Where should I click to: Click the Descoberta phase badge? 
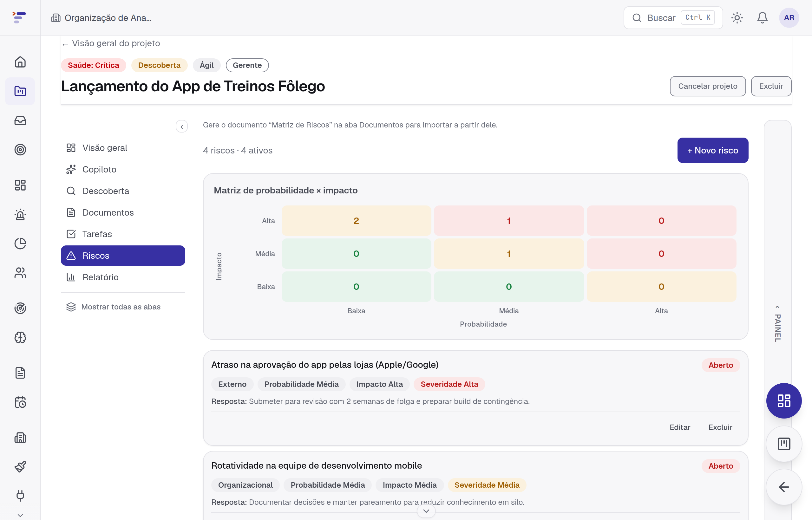[x=159, y=65]
